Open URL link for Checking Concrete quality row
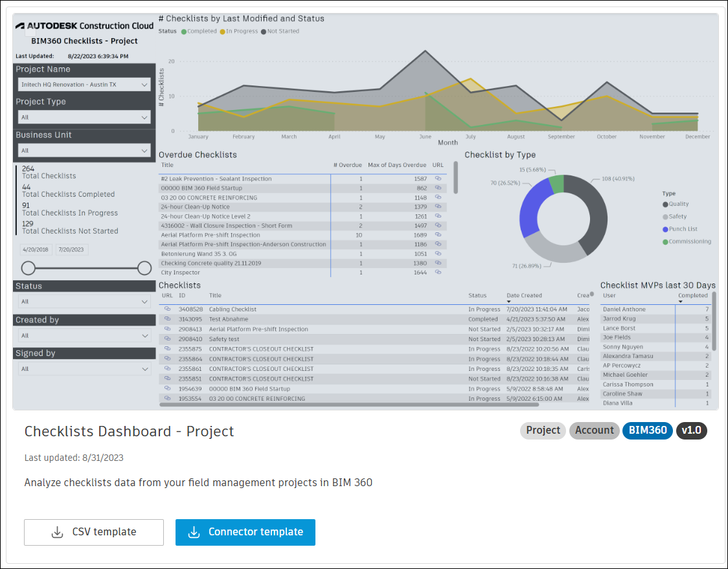Screen dimensions: 728x569 click(438, 263)
